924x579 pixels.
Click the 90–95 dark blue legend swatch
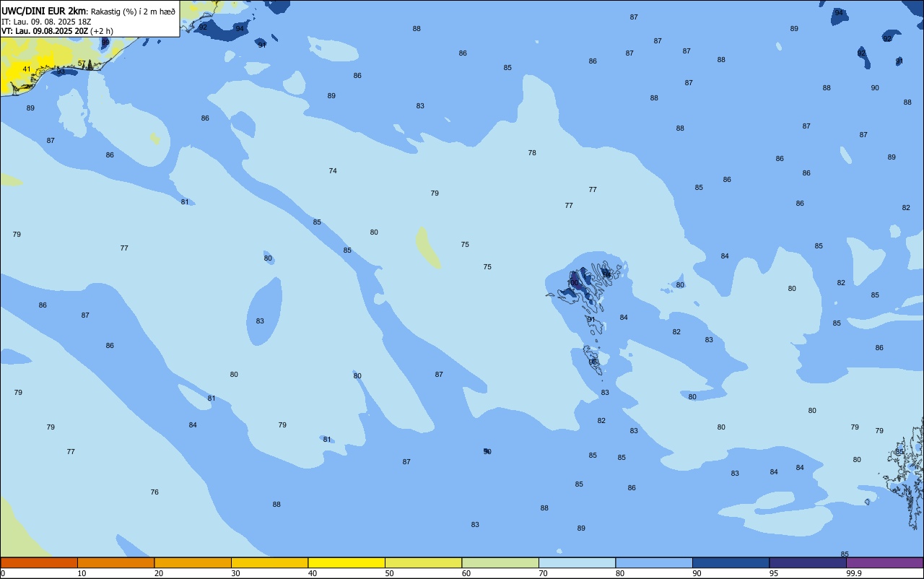tap(731, 562)
